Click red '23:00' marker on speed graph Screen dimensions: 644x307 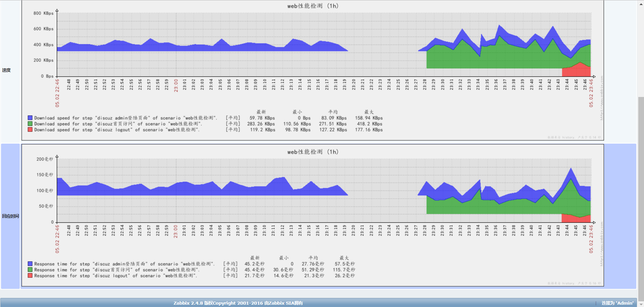point(176,86)
